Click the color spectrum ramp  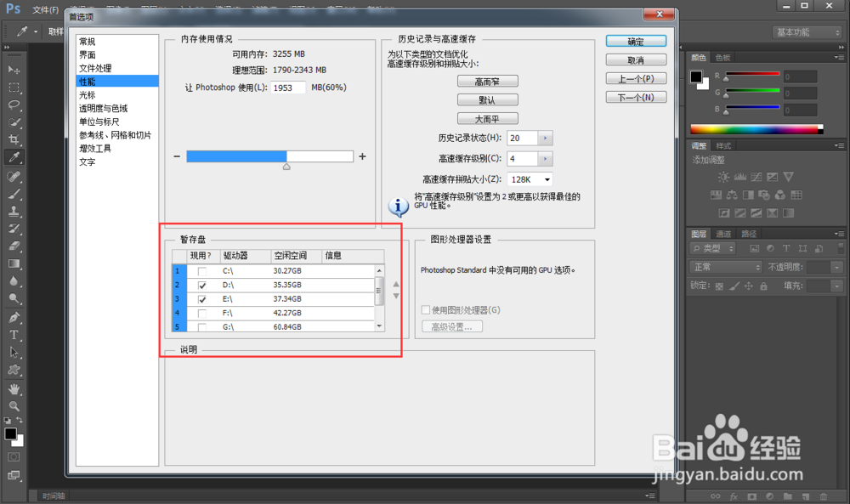pyautogui.click(x=756, y=129)
